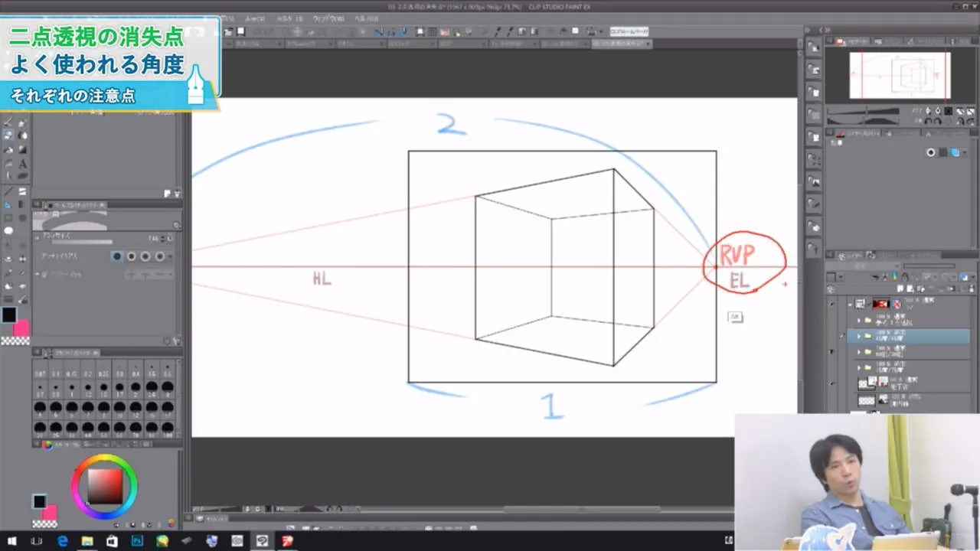The image size is (980, 551).
Task: Click the hue ring on color wheel
Action: [104, 458]
